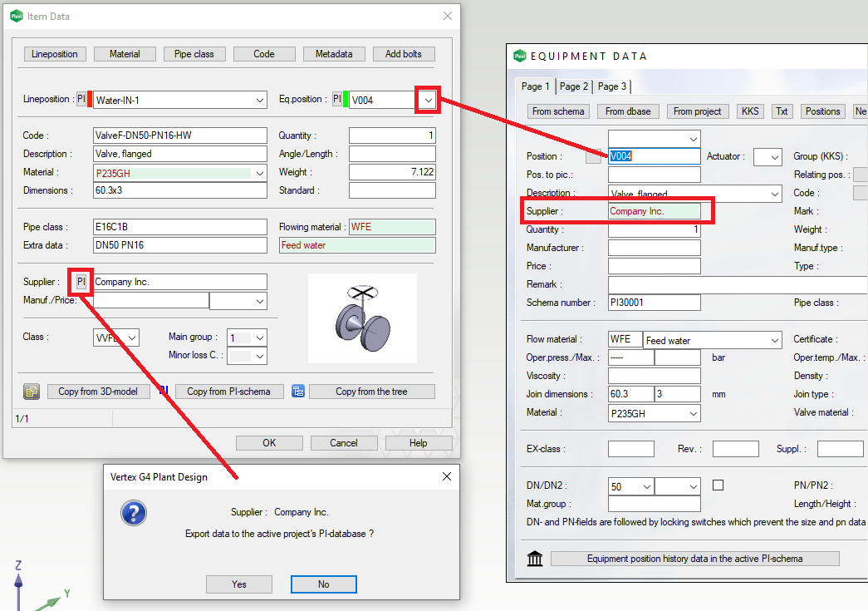Click the flanged valve 3D preview image
Image resolution: width=868 pixels, height=611 pixels.
click(363, 318)
